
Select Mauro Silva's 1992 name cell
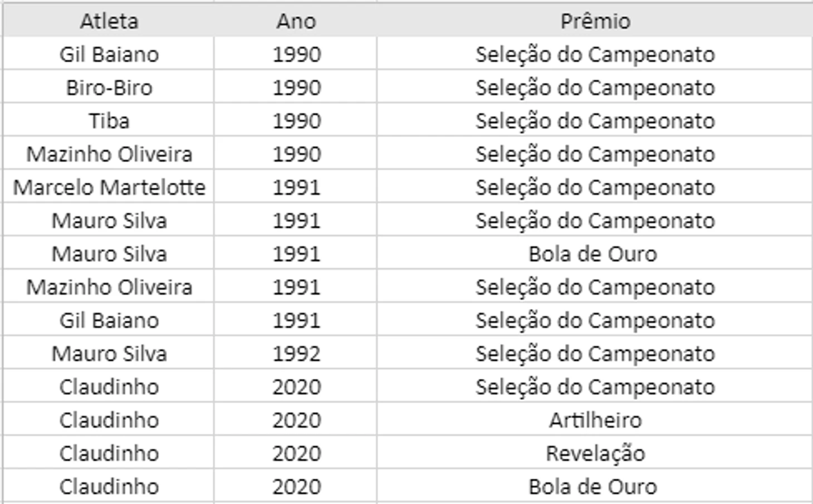click(109, 354)
